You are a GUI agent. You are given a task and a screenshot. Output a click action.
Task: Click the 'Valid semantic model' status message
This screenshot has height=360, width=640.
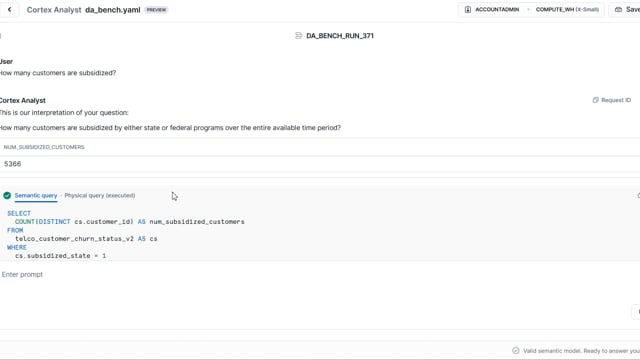581,351
